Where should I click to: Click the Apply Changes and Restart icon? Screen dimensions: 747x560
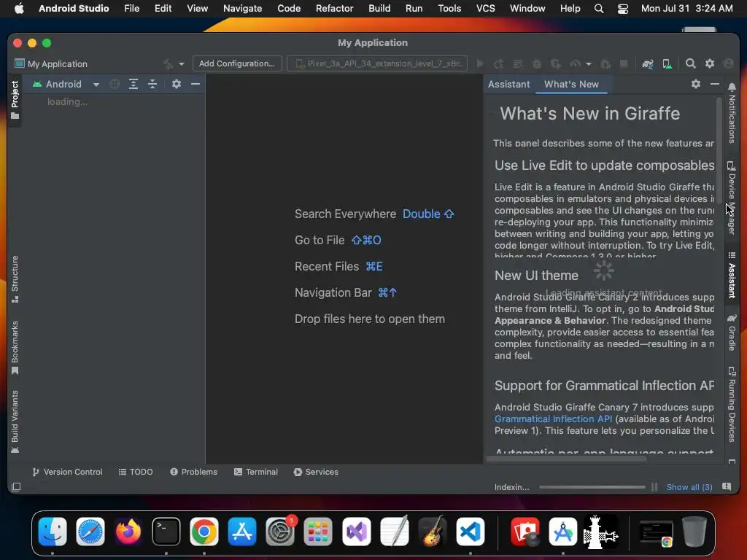(499, 64)
